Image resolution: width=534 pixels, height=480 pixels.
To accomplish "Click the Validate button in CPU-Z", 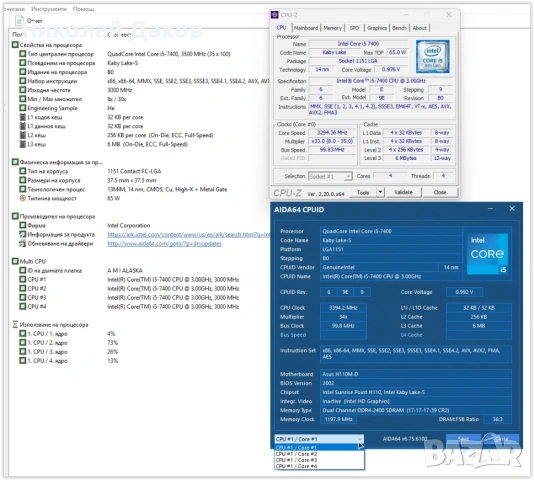I will click(403, 192).
